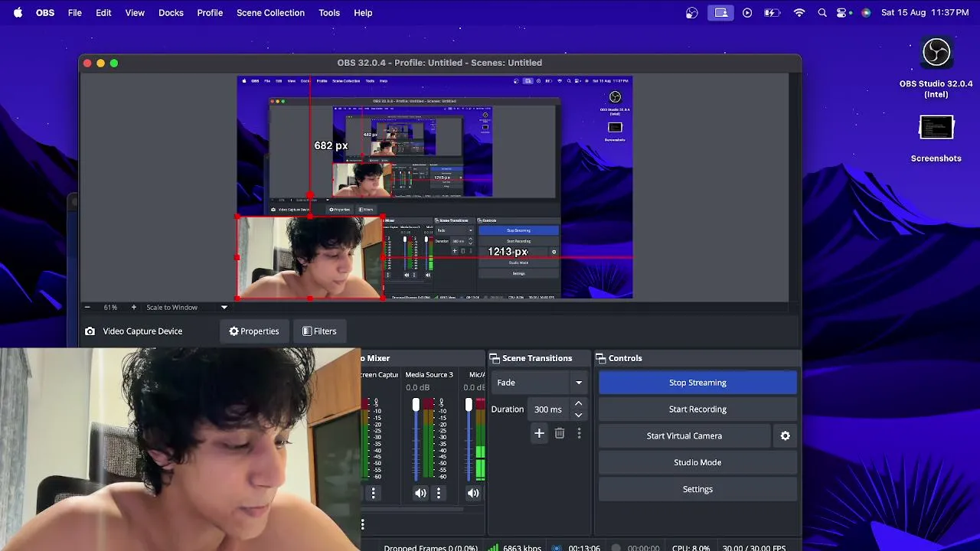
Task: Click the camera icon beside Video Capture Device
Action: pos(90,331)
